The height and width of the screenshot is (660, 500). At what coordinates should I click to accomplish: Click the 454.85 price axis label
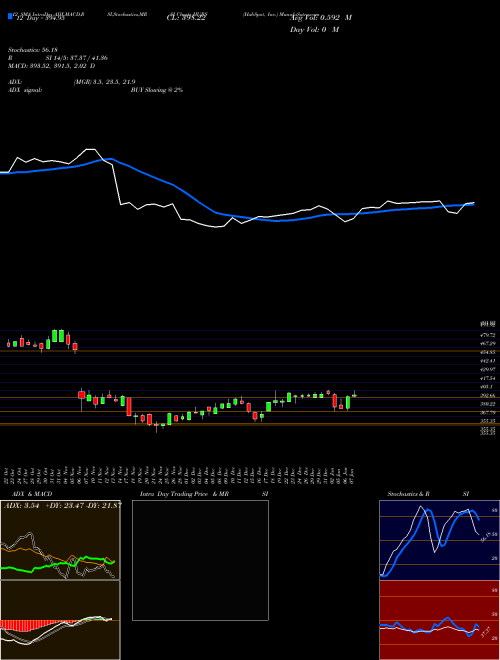pyautogui.click(x=488, y=352)
